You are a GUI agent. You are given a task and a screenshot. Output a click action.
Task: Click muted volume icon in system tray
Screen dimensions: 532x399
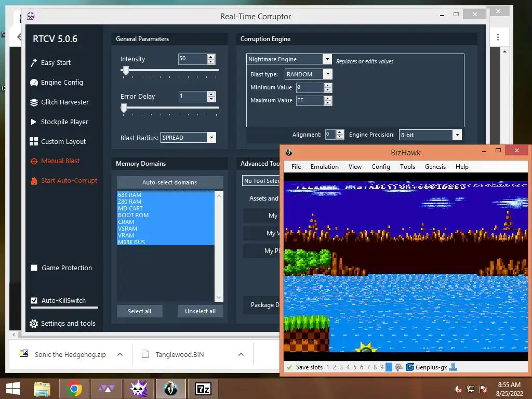(x=458, y=389)
